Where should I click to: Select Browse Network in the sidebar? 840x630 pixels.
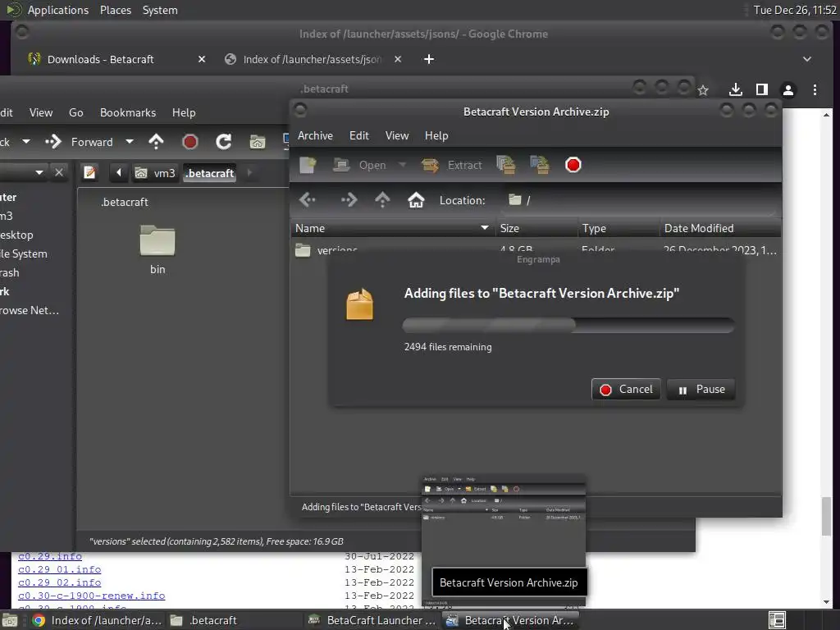pos(30,310)
